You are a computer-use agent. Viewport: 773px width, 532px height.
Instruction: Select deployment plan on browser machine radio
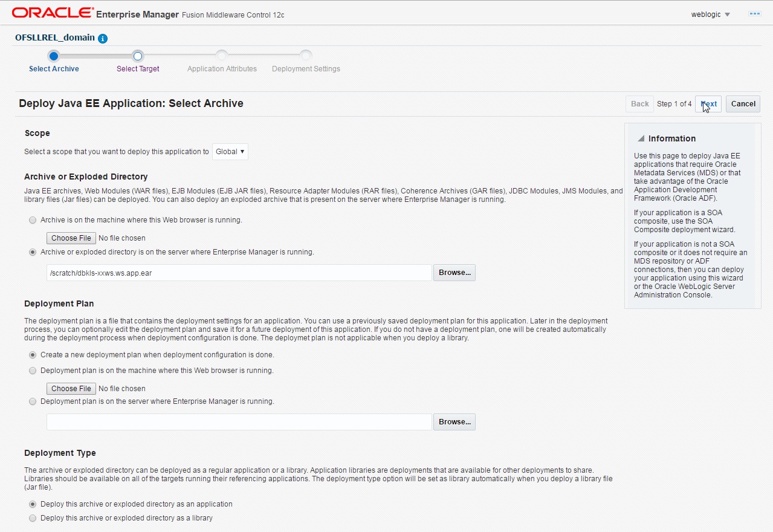pos(33,371)
